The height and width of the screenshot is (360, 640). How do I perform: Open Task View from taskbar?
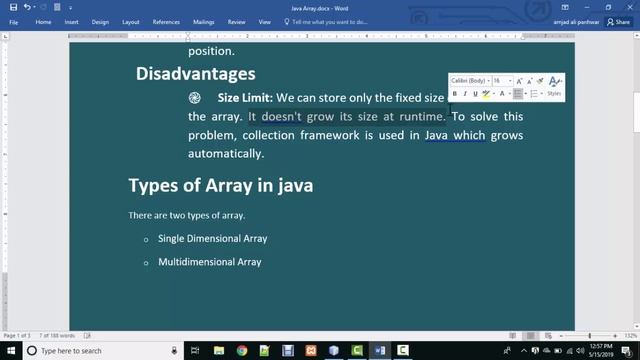195,351
